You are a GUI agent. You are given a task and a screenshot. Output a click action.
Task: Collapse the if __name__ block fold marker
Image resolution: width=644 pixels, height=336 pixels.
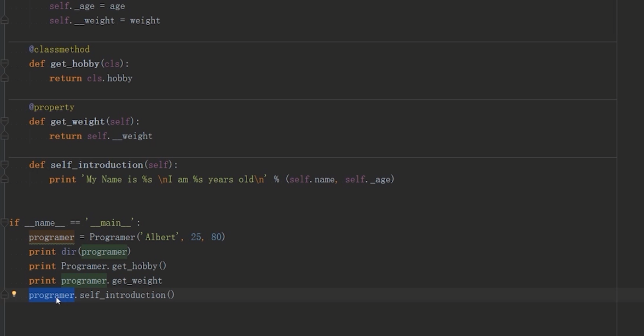coord(5,223)
